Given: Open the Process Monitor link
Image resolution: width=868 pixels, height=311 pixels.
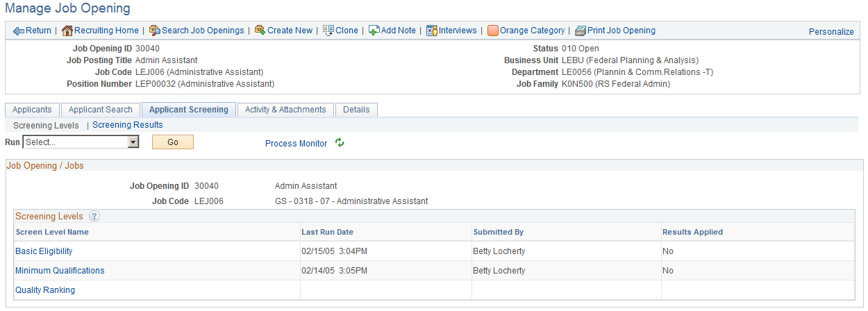Looking at the screenshot, I should click(296, 144).
